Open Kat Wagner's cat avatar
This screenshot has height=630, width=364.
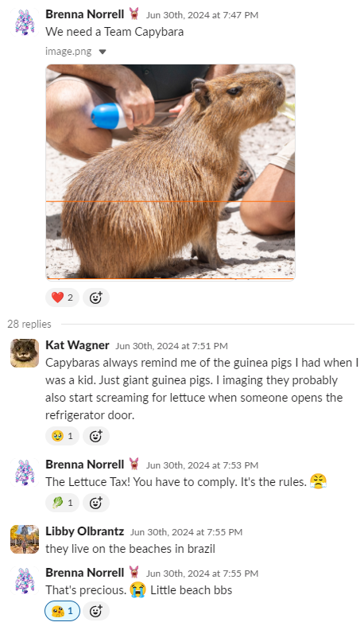25,353
